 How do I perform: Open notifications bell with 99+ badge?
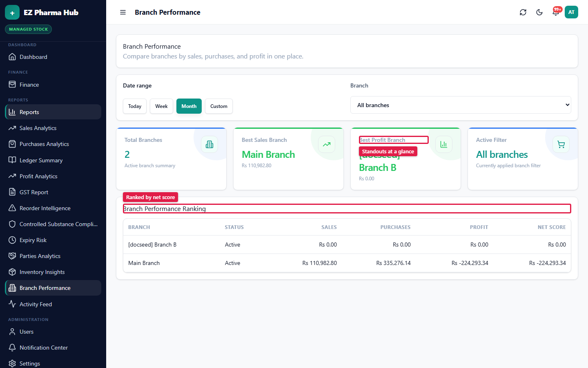556,12
